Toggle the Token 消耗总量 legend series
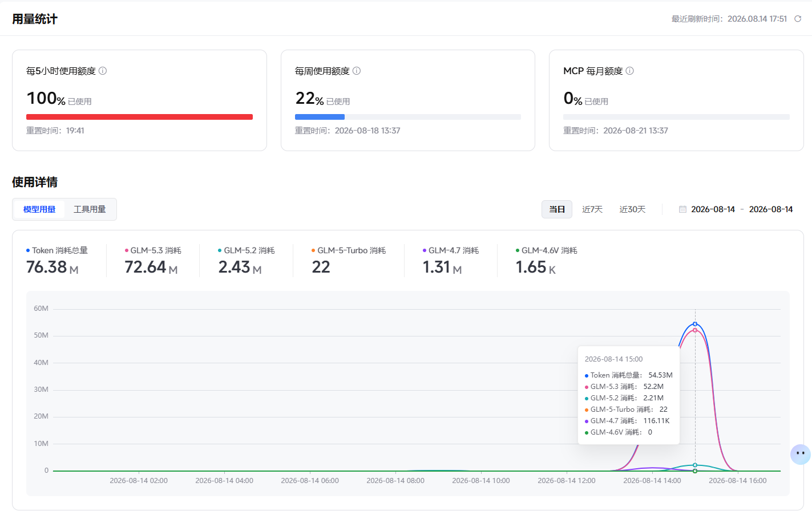The height and width of the screenshot is (515, 812). click(57, 250)
